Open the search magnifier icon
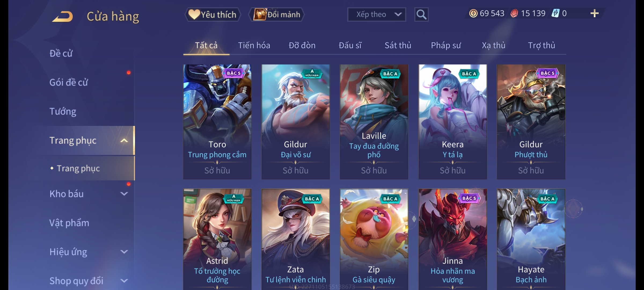Viewport: 644px width, 290px height. [421, 15]
